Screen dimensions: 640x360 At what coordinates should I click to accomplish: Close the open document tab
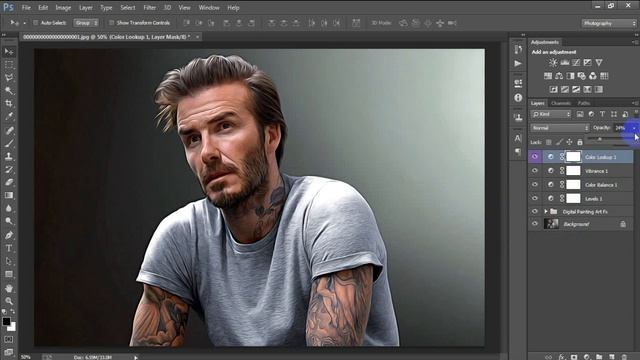pyautogui.click(x=198, y=37)
